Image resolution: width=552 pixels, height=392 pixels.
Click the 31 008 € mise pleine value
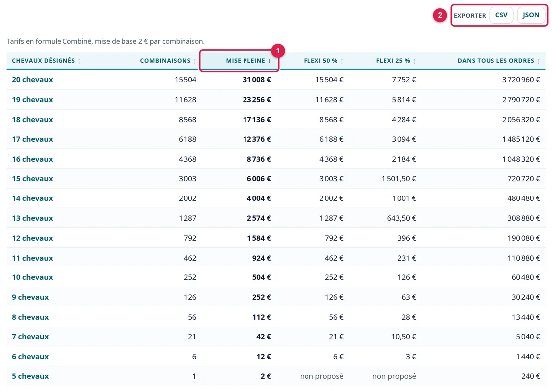(x=256, y=80)
